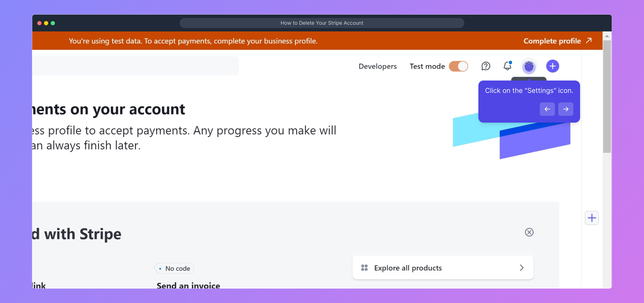Go to previous tutorial step arrow
The image size is (644, 303).
pyautogui.click(x=547, y=109)
